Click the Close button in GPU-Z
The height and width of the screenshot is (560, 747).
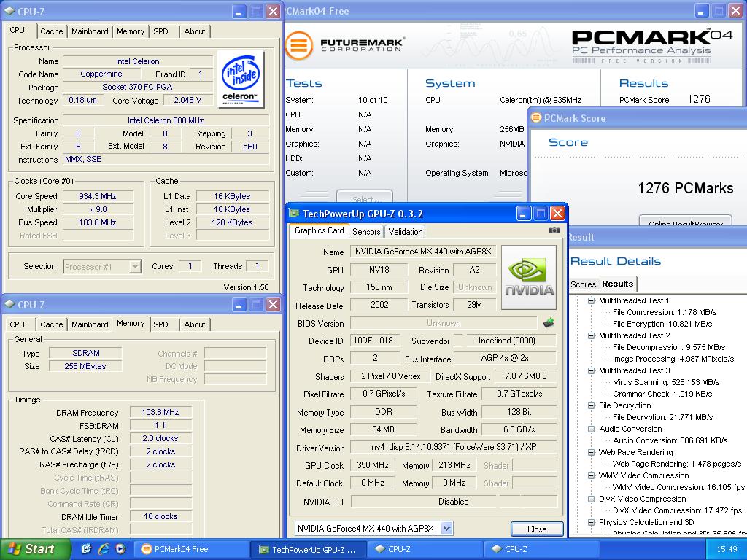tap(537, 529)
